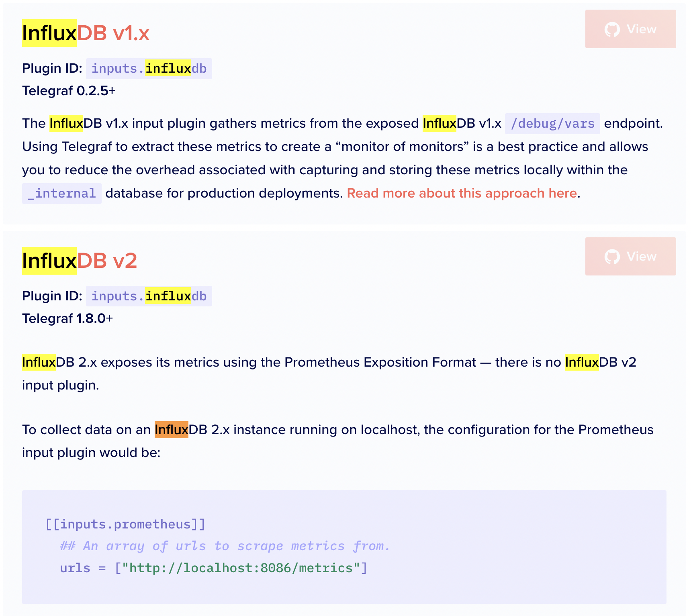Click the /debug/vars inline code
This screenshot has height=616, width=691.
(552, 124)
